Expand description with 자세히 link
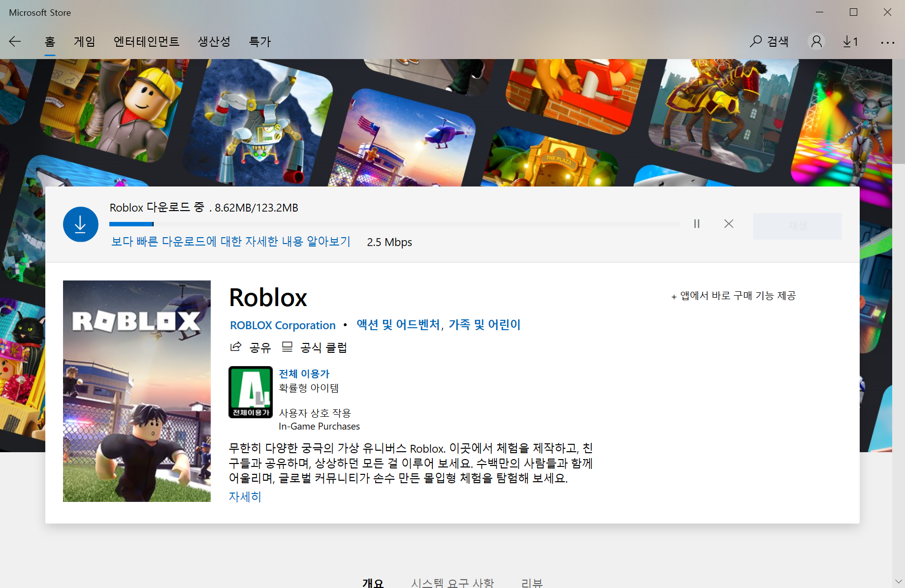The width and height of the screenshot is (905, 588). point(245,496)
